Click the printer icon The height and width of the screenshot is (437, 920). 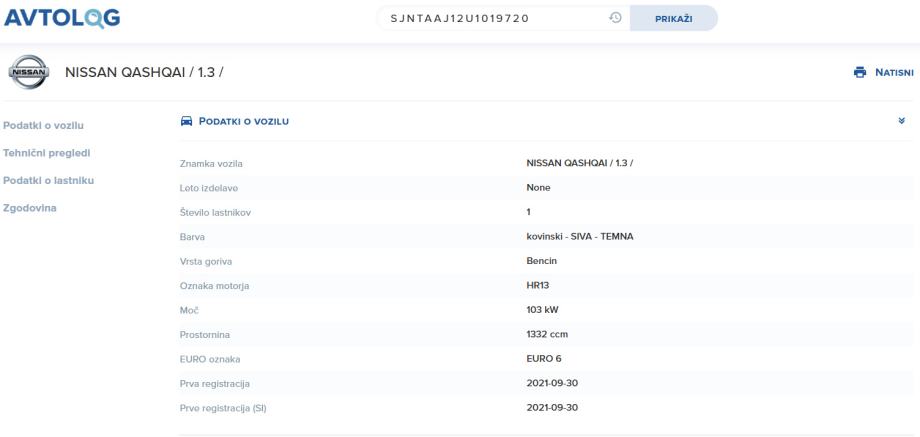point(860,73)
